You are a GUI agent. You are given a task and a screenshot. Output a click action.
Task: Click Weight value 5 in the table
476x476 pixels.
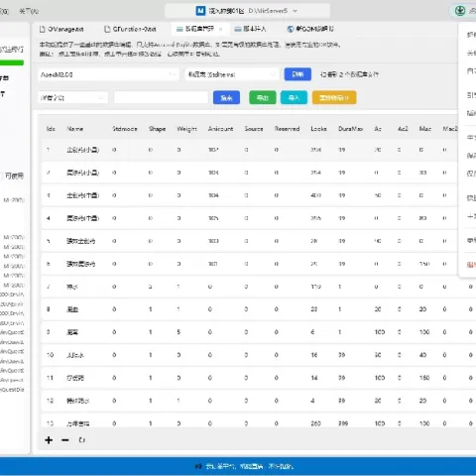click(178, 332)
